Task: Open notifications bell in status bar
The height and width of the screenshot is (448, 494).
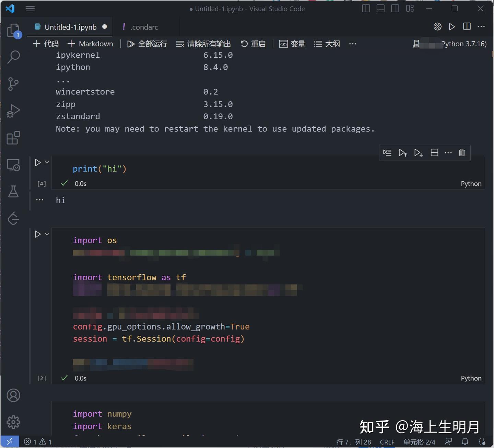Action: 465,442
